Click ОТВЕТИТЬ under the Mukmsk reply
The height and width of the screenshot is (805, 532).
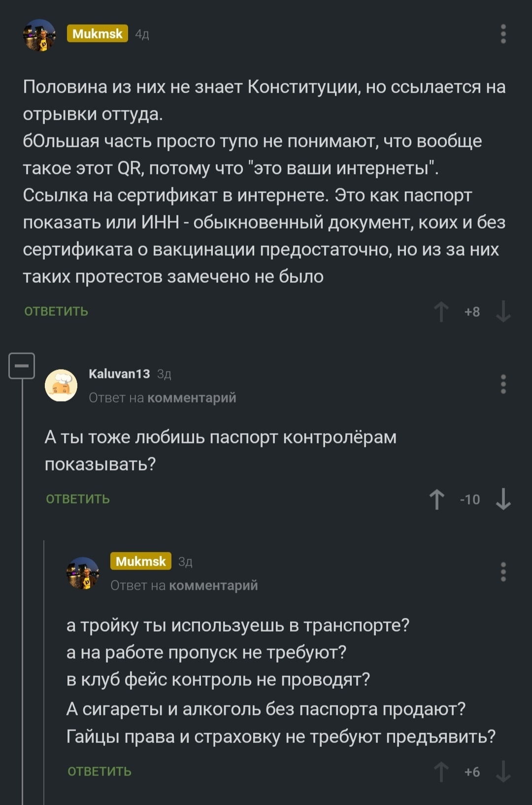point(100,771)
